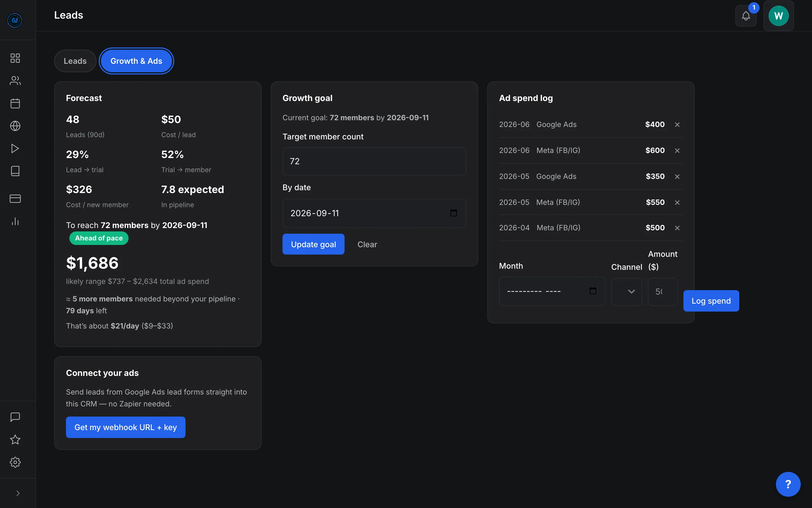Click the 52% Trial to member value
Viewport: 812px width, 508px height.
pyautogui.click(x=173, y=155)
